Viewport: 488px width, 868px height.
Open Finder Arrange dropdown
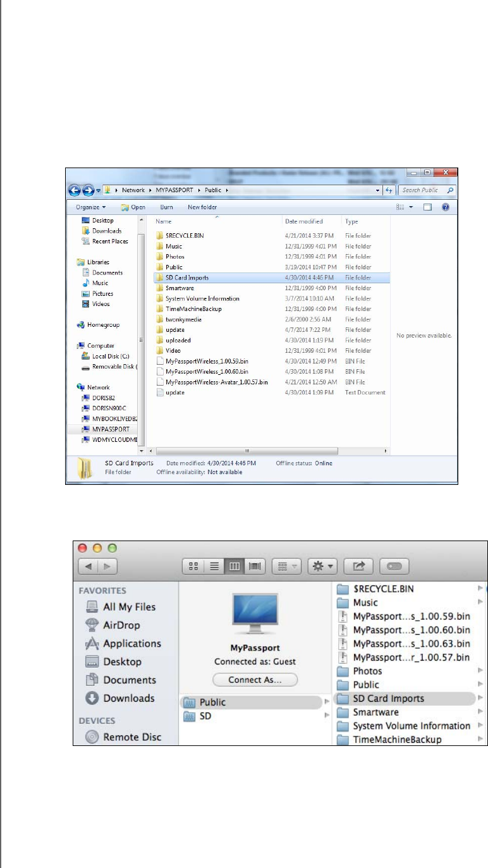pos(286,566)
